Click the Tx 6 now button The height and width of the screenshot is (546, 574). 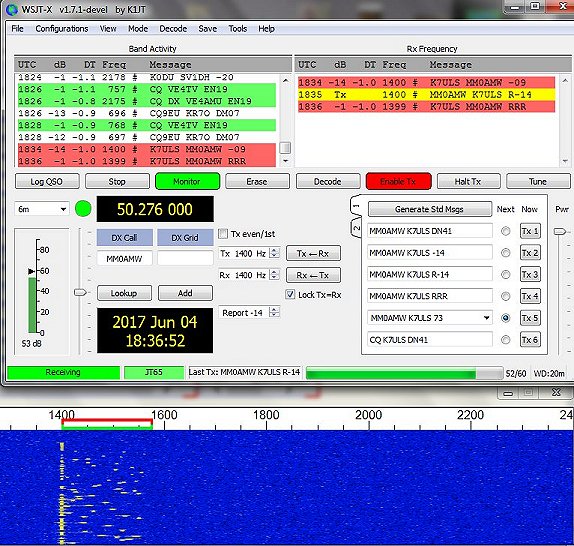point(530,340)
